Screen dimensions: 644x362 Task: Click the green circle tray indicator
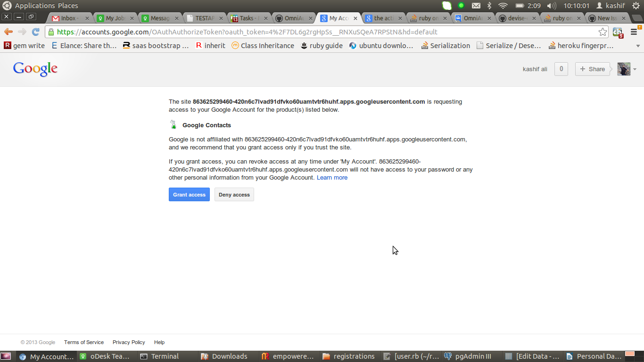tap(461, 6)
